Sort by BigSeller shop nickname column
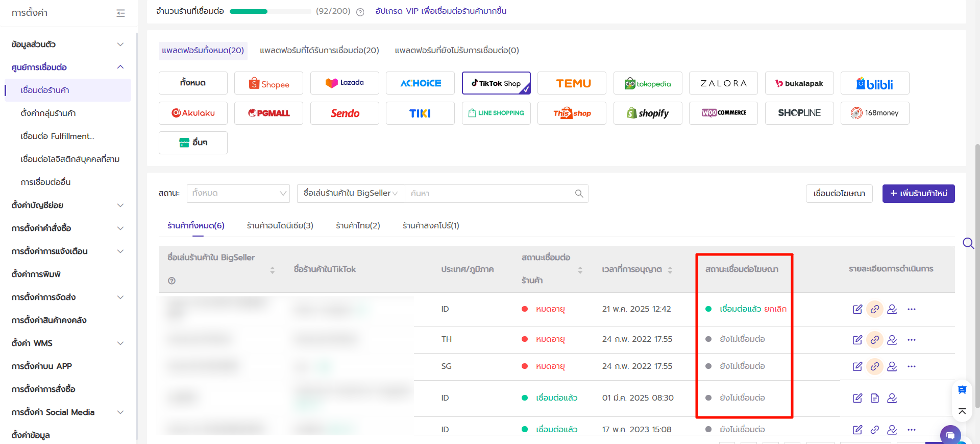 tap(273, 270)
